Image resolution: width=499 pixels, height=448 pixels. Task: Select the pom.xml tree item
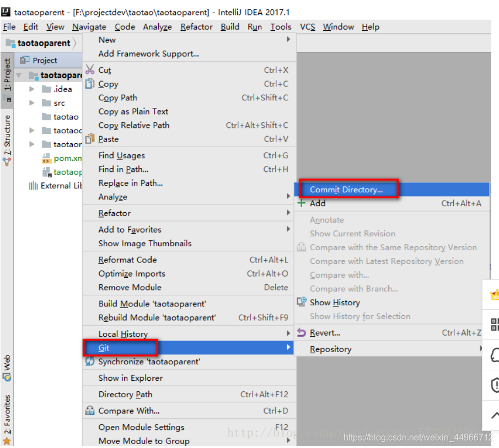click(62, 158)
